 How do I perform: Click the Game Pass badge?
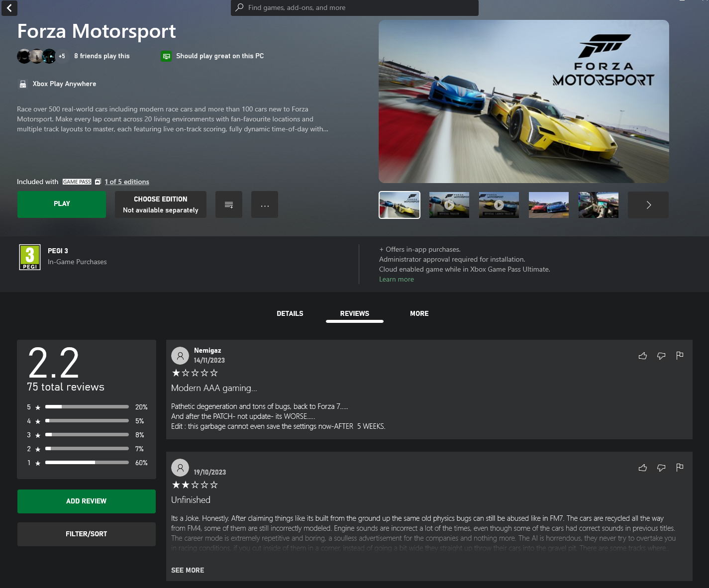(77, 182)
